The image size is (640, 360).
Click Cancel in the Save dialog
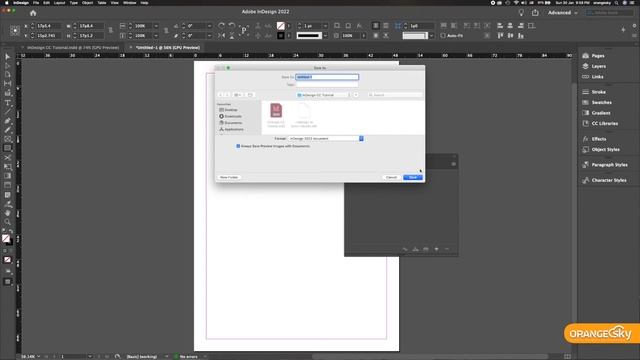(391, 177)
